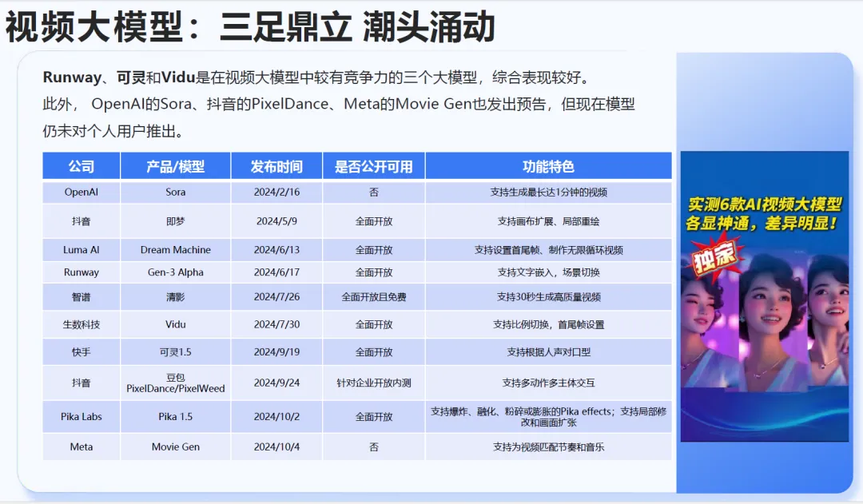Image resolution: width=863 pixels, height=504 pixels.
Task: Click 支持为视频匹配节奏和音乐 feature cell
Action: [x=549, y=446]
